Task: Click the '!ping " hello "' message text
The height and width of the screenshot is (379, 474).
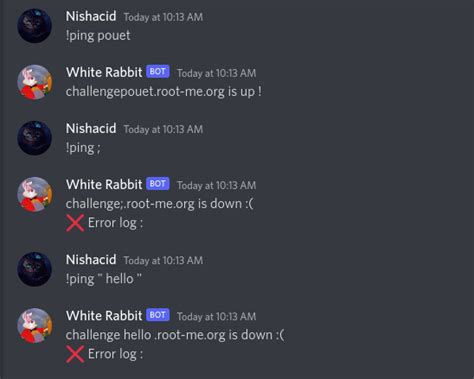Action: [x=104, y=279]
